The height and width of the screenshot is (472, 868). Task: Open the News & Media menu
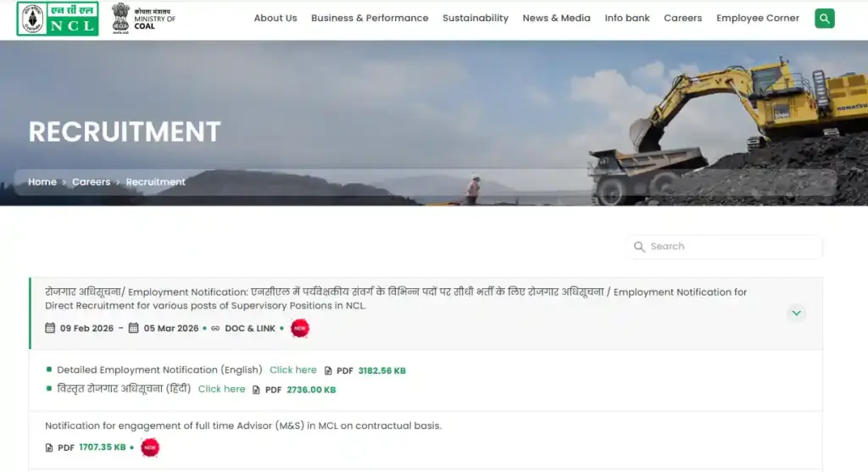pos(556,18)
